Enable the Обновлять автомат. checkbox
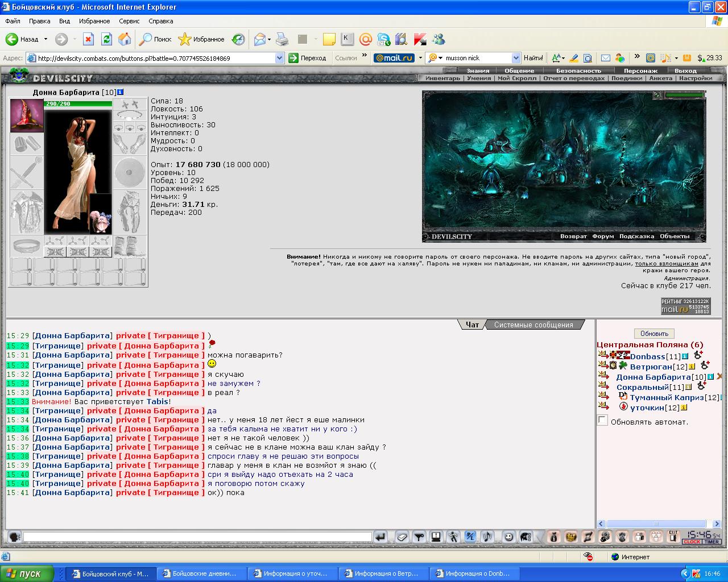728x582 pixels. (x=602, y=420)
